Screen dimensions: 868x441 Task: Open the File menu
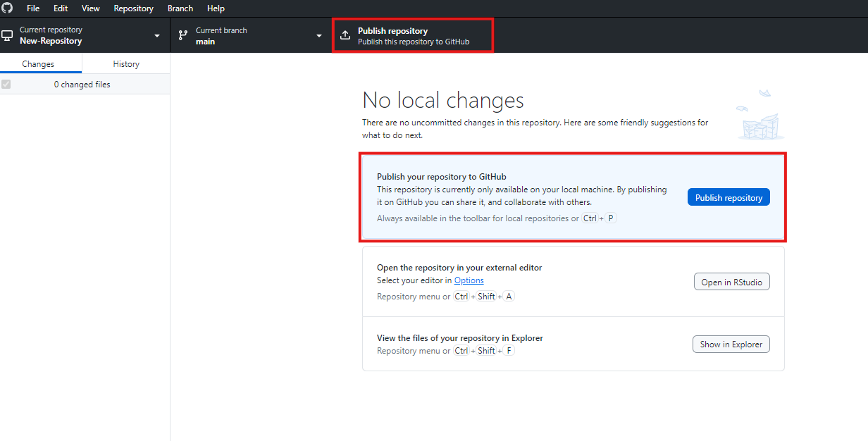[x=33, y=8]
